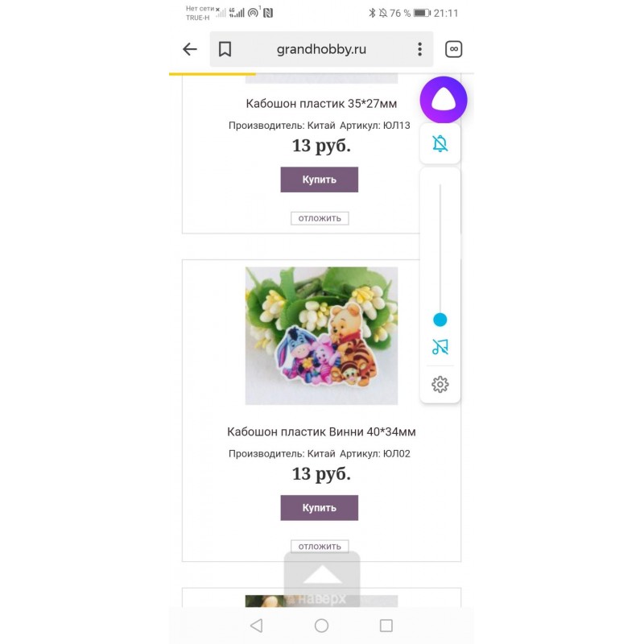Tap the purple Alice assistant button
The image size is (644, 644).
[444, 100]
